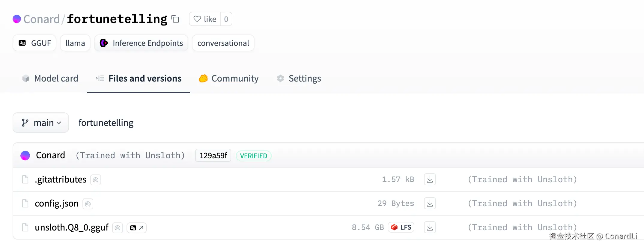Viewport: 644px width, 247px height.
Task: Click the llama tag
Action: coord(75,43)
